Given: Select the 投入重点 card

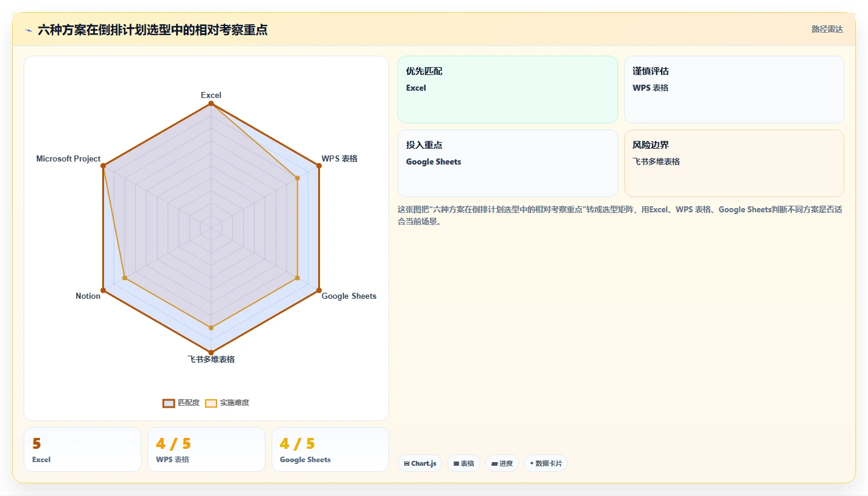Looking at the screenshot, I should point(507,163).
